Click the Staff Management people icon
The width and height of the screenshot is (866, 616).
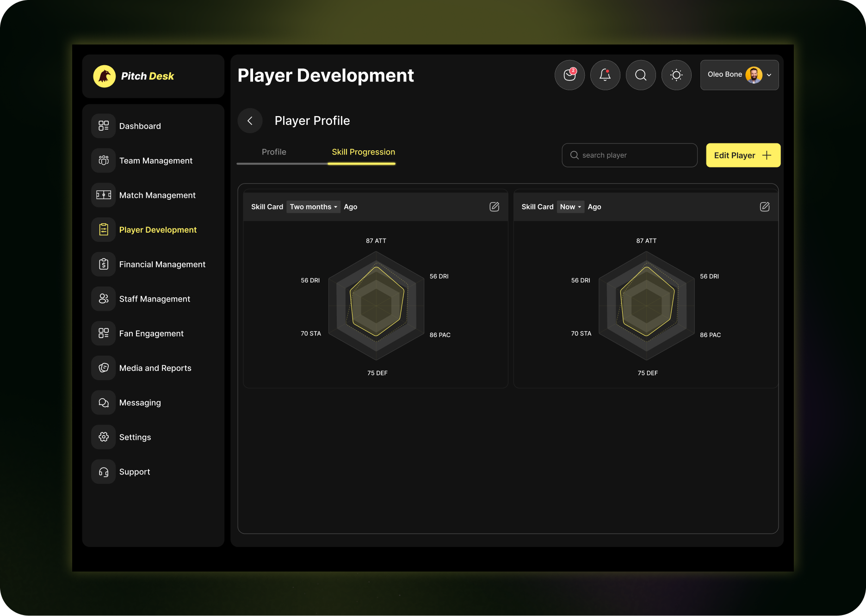[104, 299]
